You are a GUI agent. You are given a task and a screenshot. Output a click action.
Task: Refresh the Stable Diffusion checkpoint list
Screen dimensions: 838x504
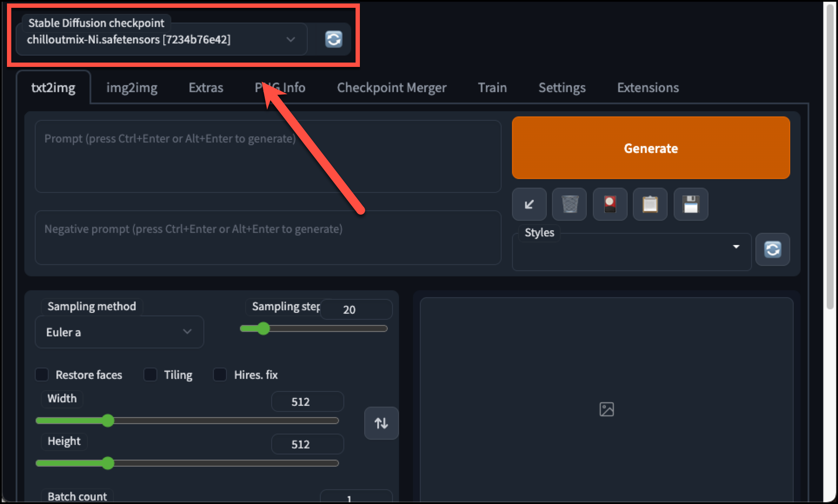(x=333, y=39)
